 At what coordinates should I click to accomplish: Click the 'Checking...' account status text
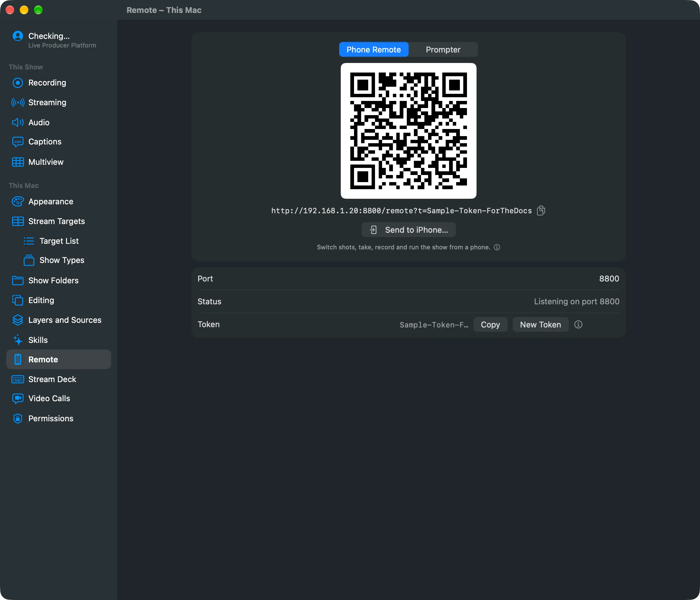coord(49,36)
